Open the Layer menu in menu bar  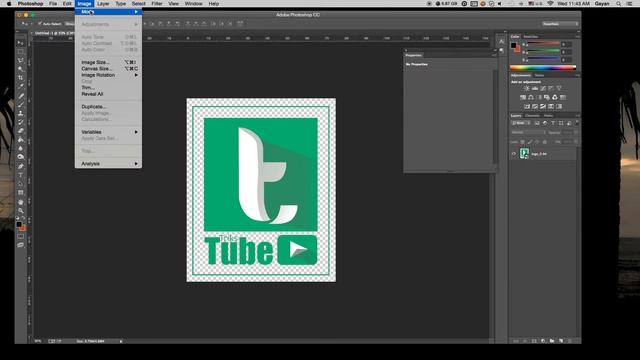tap(103, 4)
